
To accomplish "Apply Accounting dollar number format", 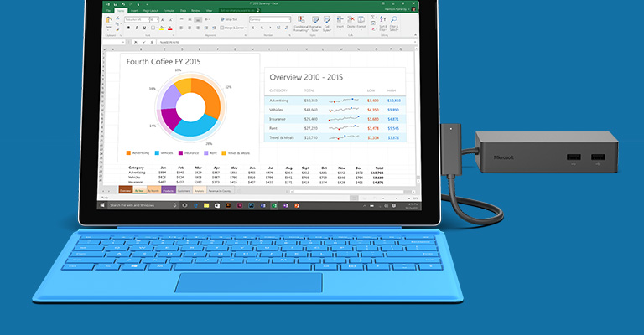I will coord(253,28).
